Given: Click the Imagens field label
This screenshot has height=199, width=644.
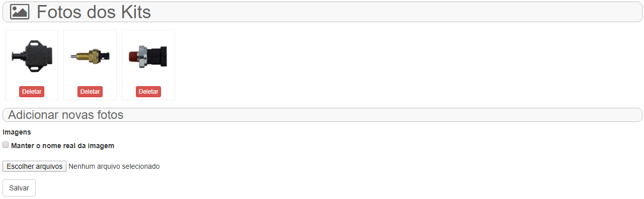Looking at the screenshot, I should (17, 132).
